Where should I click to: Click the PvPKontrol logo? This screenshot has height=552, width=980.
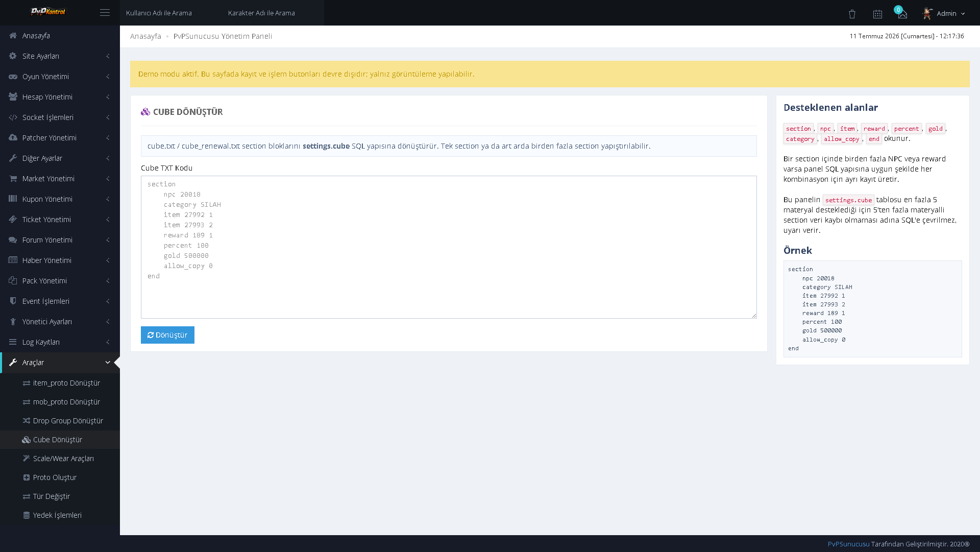(x=48, y=12)
